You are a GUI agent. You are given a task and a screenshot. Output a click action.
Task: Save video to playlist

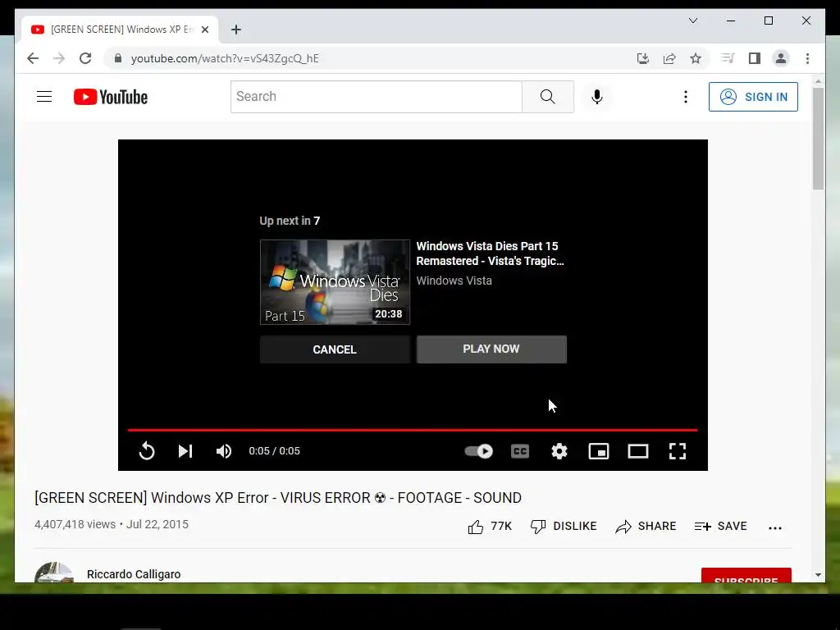tap(720, 527)
